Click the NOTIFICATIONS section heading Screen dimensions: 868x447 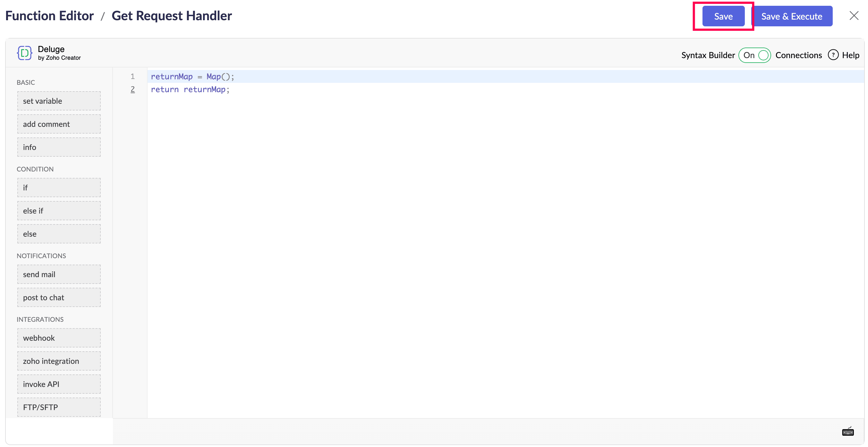[41, 256]
